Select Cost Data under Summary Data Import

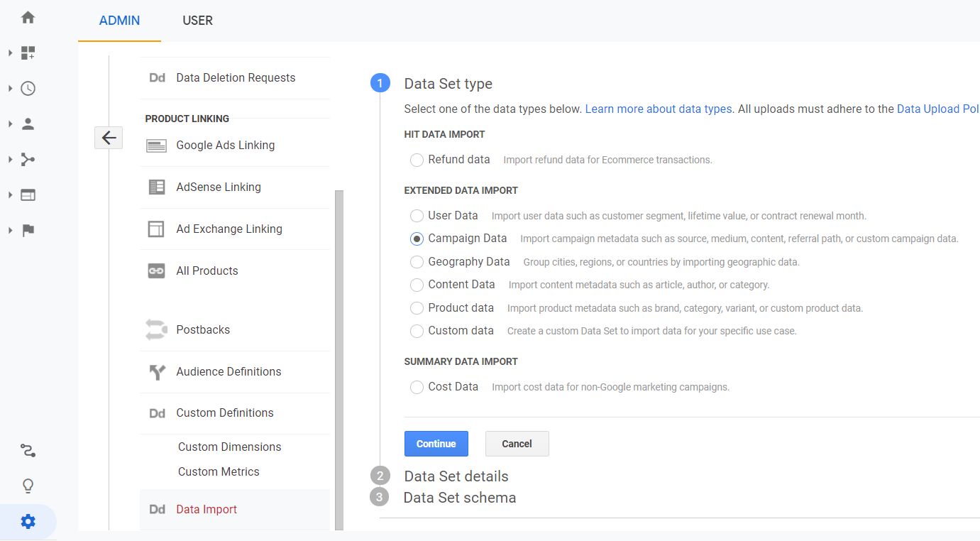[x=417, y=386]
